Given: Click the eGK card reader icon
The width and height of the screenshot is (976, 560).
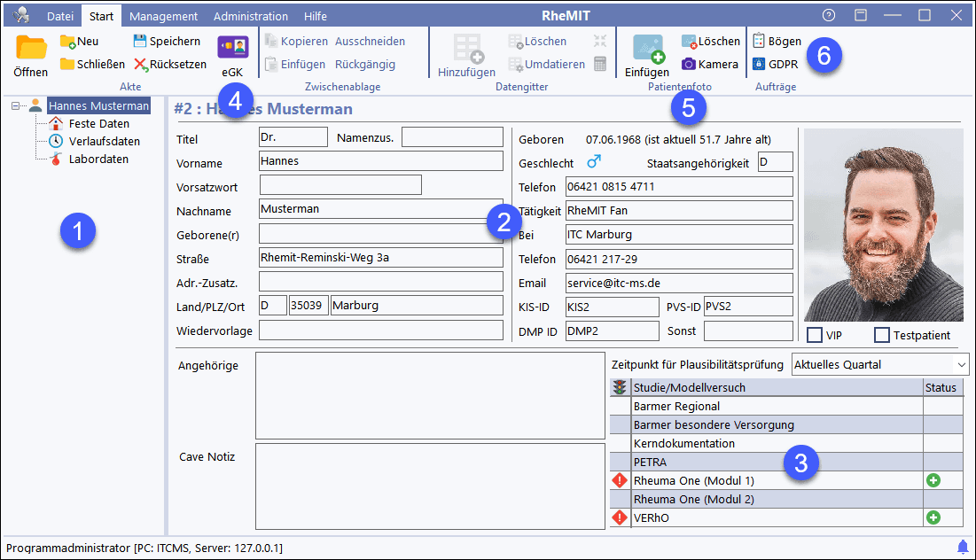Looking at the screenshot, I should click(x=232, y=47).
